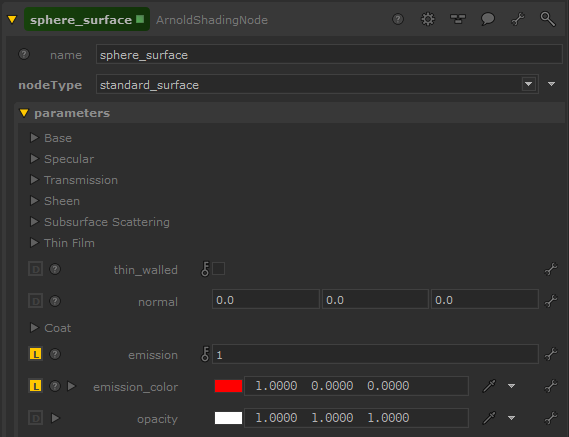Viewport: 569px width, 437px height.
Task: Toggle the D state badge for opacity
Action: (x=36, y=418)
